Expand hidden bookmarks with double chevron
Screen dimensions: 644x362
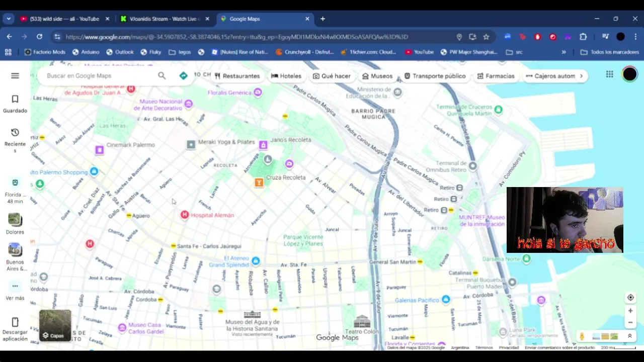click(x=563, y=52)
